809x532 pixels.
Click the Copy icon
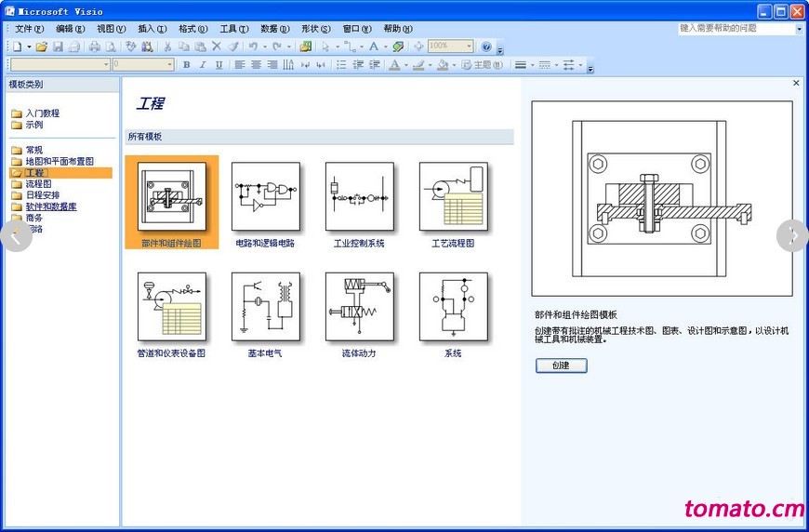184,47
